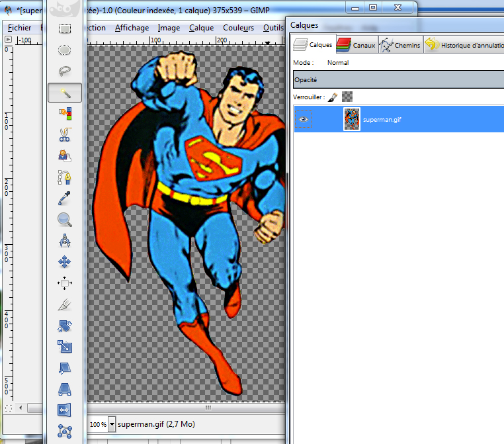Select the Perspective tool
Viewport: 504px width, 444px height.
point(65,389)
